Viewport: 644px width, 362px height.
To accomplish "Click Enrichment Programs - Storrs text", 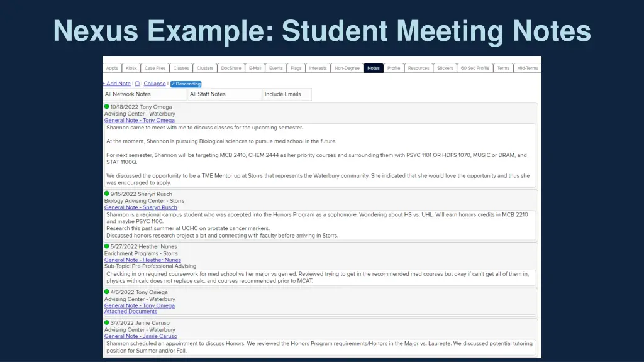I will 141,253.
